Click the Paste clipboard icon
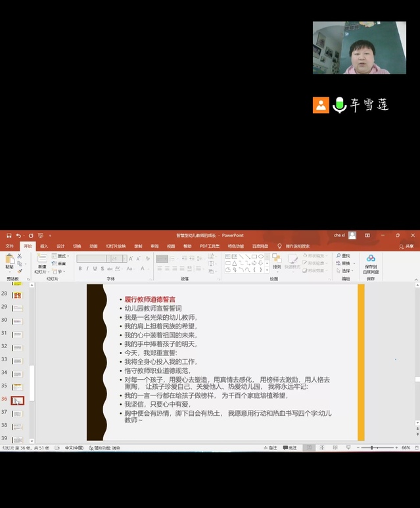Image resolution: width=420 pixels, height=508 pixels. 9,261
